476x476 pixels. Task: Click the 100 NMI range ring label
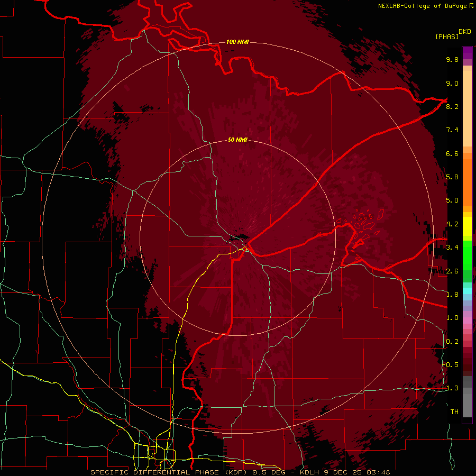coord(237,42)
